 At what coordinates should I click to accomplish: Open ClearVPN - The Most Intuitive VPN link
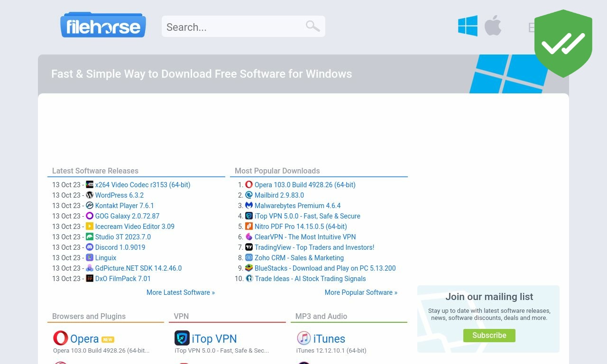[x=305, y=237]
